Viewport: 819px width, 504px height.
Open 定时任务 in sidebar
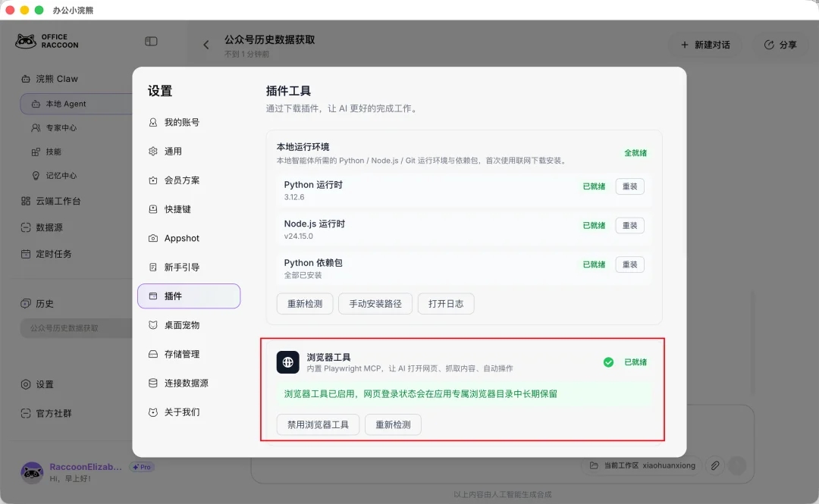click(x=46, y=255)
